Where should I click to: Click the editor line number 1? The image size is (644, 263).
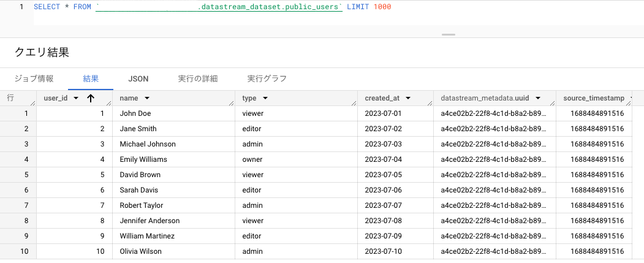(21, 7)
